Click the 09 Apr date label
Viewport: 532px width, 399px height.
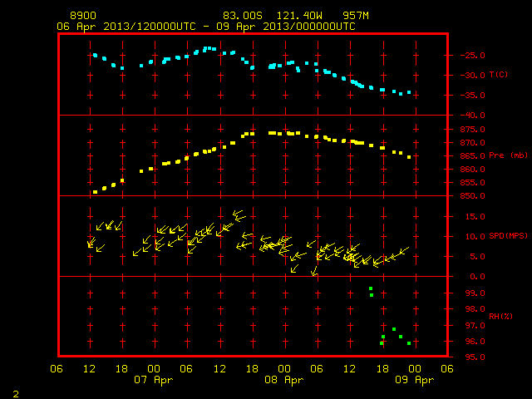click(415, 380)
